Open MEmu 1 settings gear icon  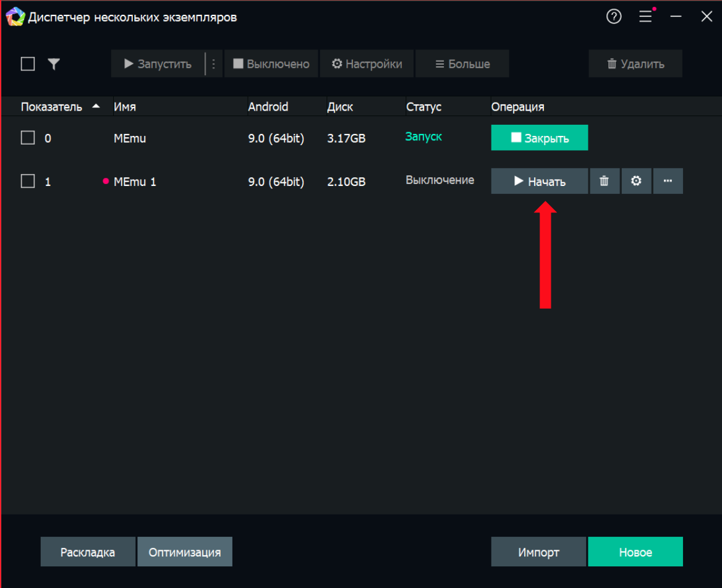pyautogui.click(x=636, y=182)
